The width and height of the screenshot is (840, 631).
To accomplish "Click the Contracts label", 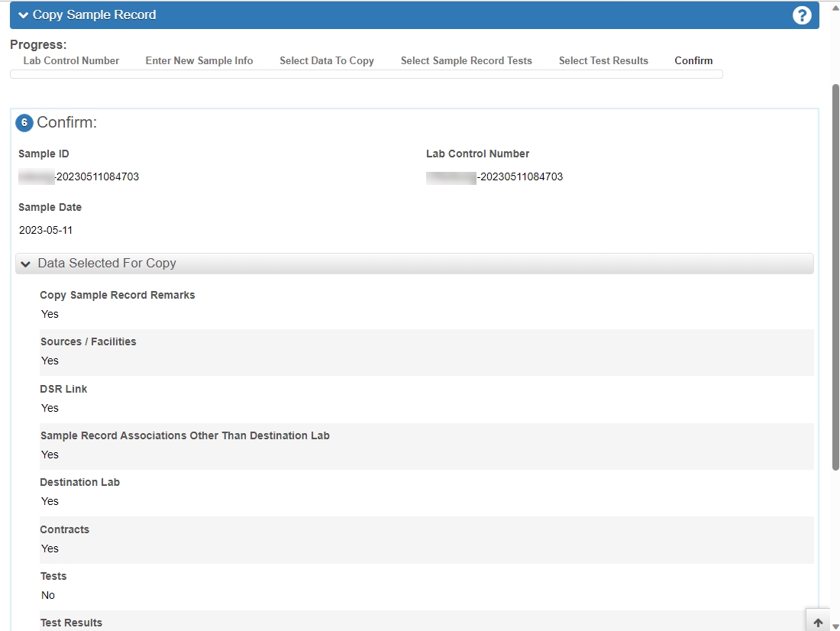I will [x=64, y=529].
